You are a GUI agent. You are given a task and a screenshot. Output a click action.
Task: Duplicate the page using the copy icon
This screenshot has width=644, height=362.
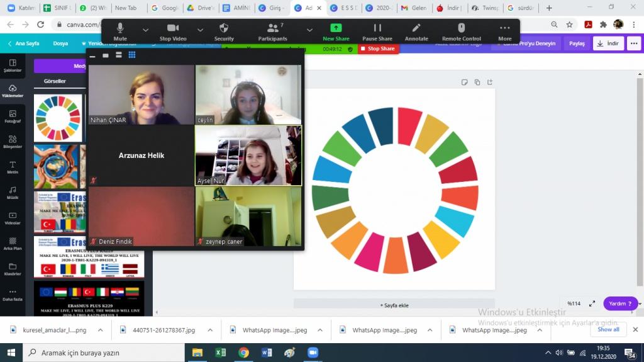[x=477, y=82]
